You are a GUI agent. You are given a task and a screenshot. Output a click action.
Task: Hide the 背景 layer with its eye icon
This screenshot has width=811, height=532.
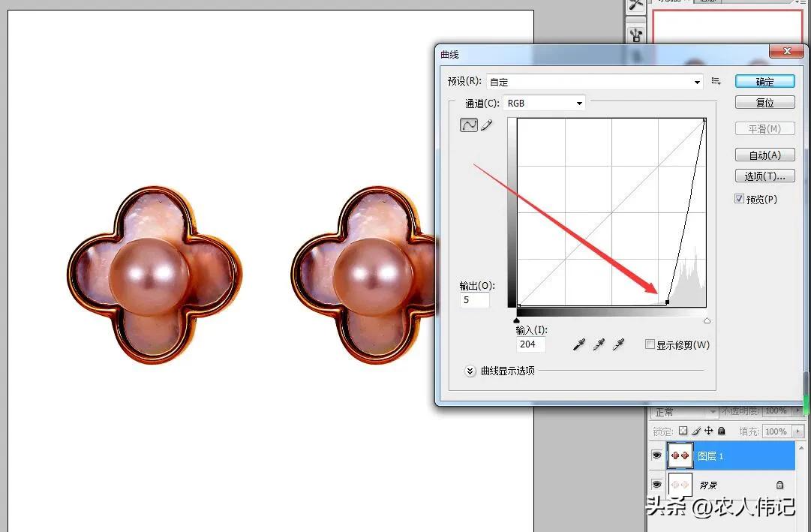pos(656,485)
